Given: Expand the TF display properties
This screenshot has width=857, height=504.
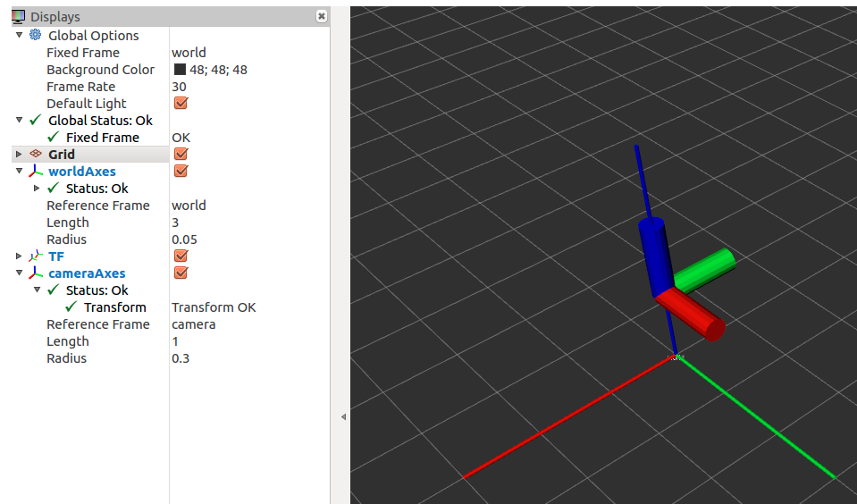Looking at the screenshot, I should pos(19,256).
